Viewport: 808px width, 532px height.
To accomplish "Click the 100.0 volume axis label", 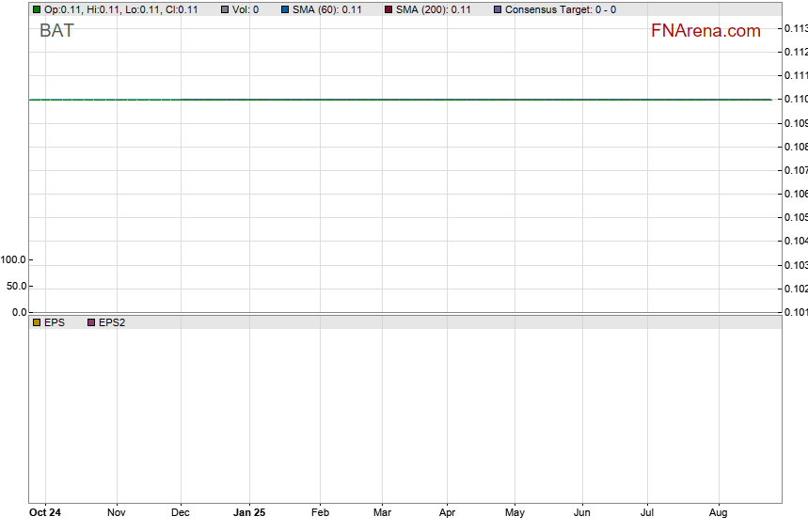I will pos(15,259).
